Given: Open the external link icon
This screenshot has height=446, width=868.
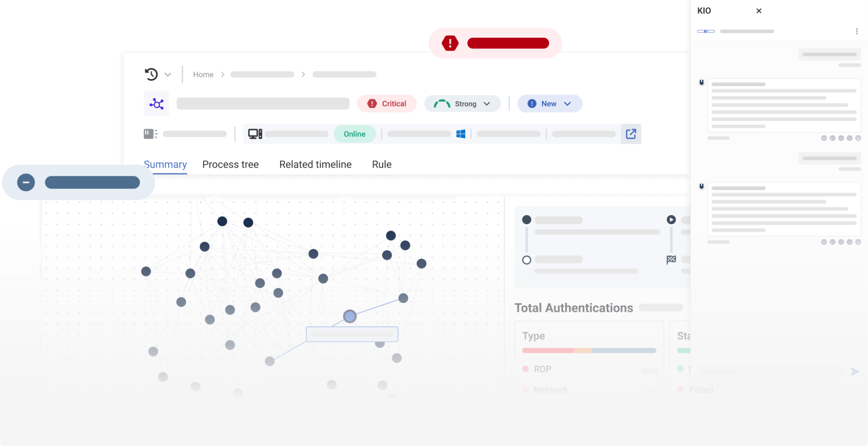Looking at the screenshot, I should point(631,134).
